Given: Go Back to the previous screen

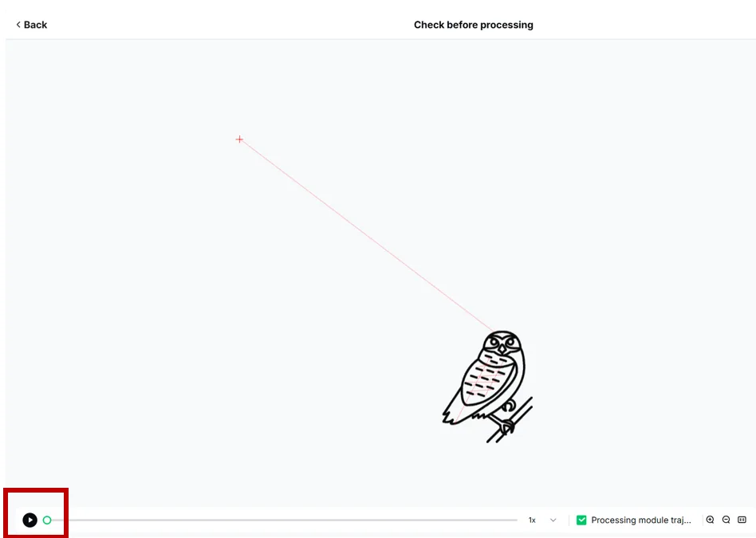Looking at the screenshot, I should 31,25.
